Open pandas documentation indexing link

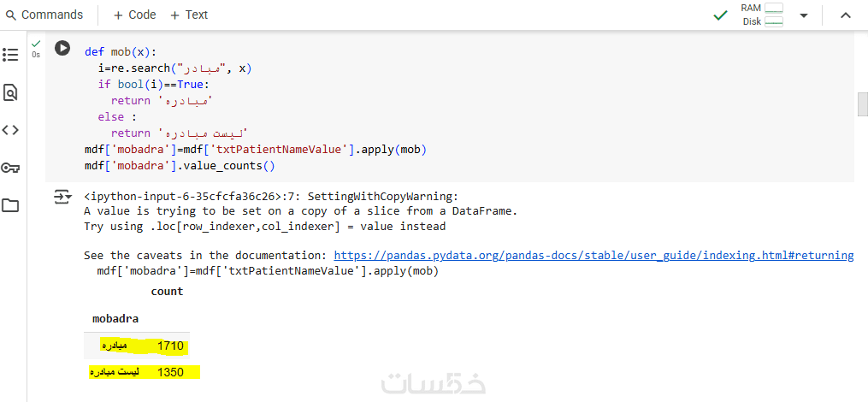(x=593, y=255)
